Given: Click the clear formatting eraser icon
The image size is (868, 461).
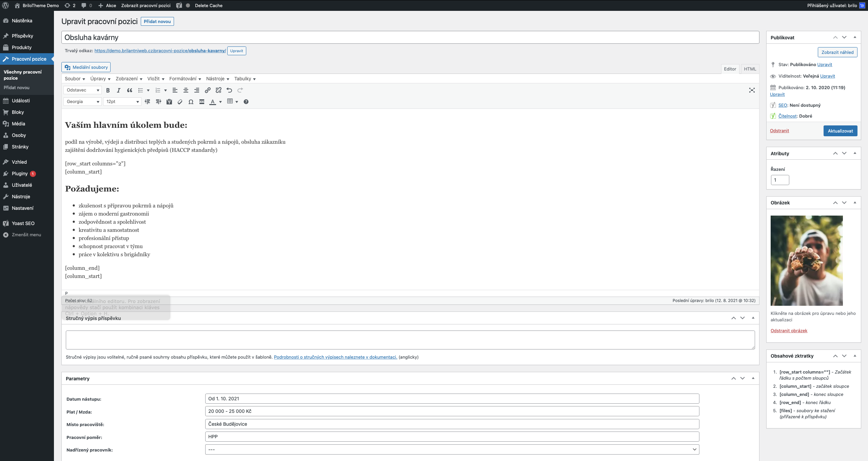Looking at the screenshot, I should click(180, 102).
